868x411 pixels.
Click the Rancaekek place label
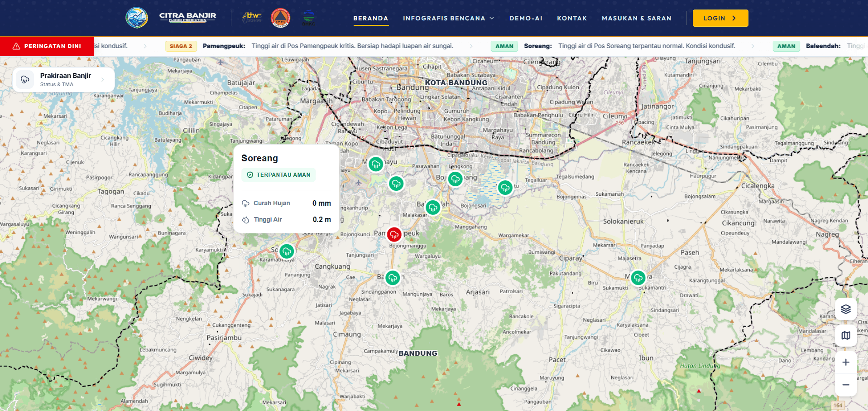(x=638, y=142)
